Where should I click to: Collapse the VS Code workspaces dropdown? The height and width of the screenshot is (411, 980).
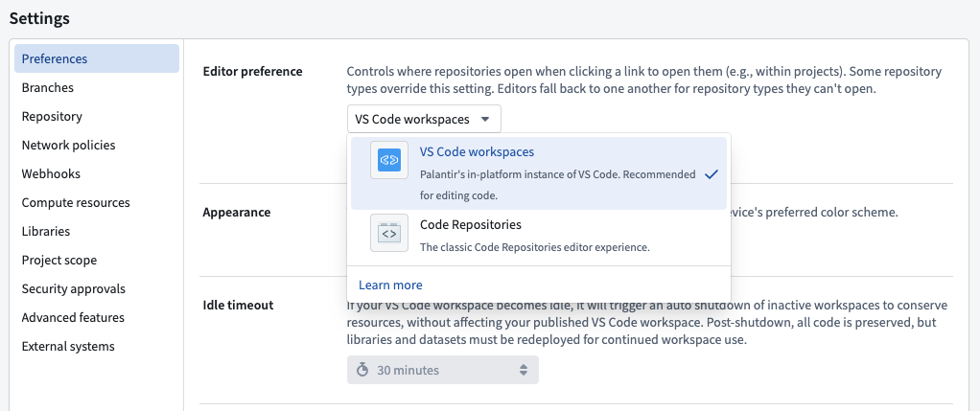[x=424, y=119]
